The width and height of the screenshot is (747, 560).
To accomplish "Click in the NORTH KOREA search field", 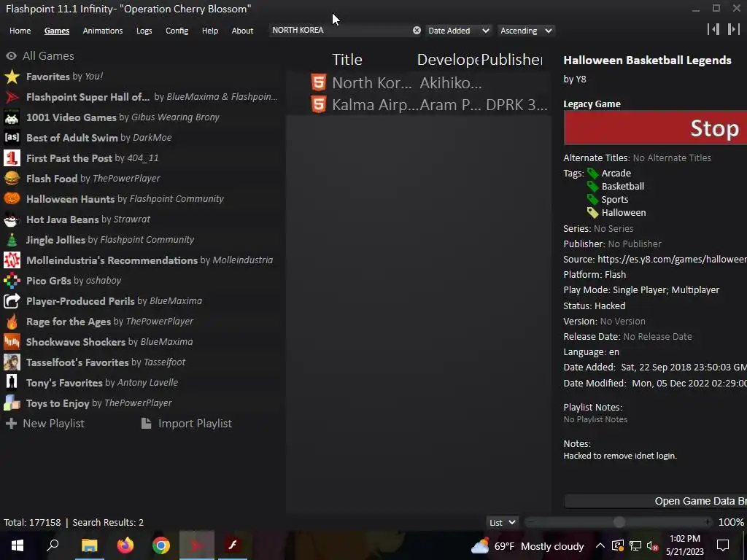I will tap(341, 30).
